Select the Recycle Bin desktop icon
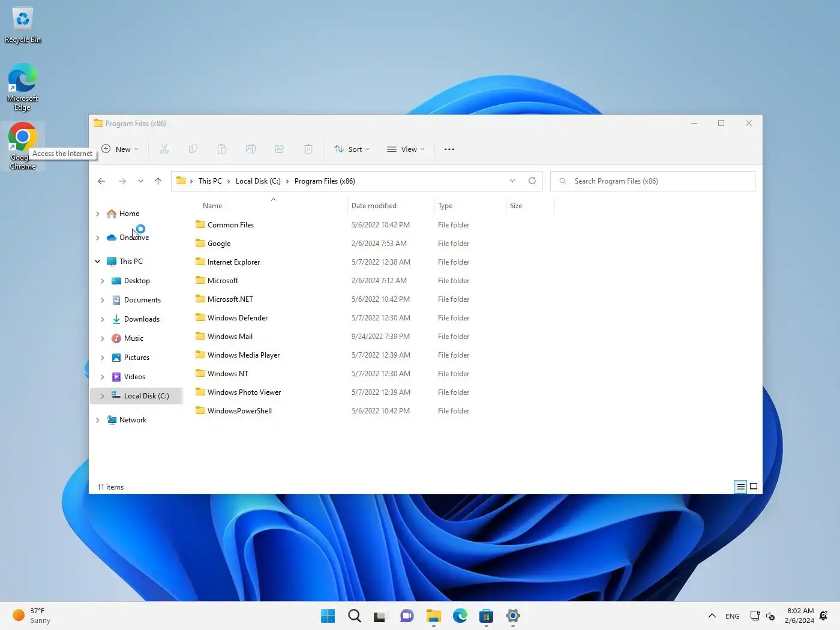 pyautogui.click(x=23, y=25)
